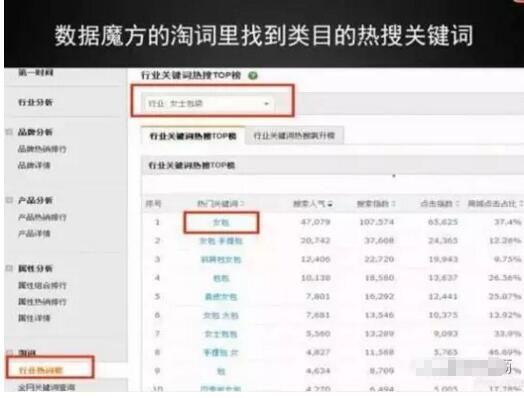Screen dimensions: 524x398
Task: Collapse the 产品分析 sidebar section icon
Action: pyautogui.click(x=9, y=200)
